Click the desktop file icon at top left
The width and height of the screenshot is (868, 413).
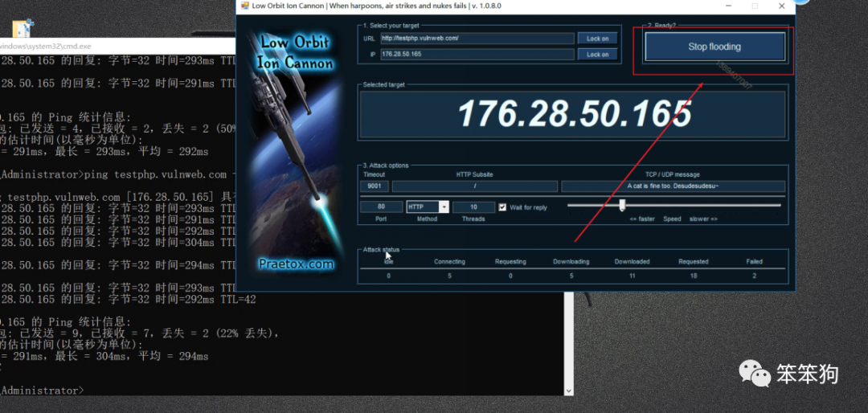click(23, 27)
